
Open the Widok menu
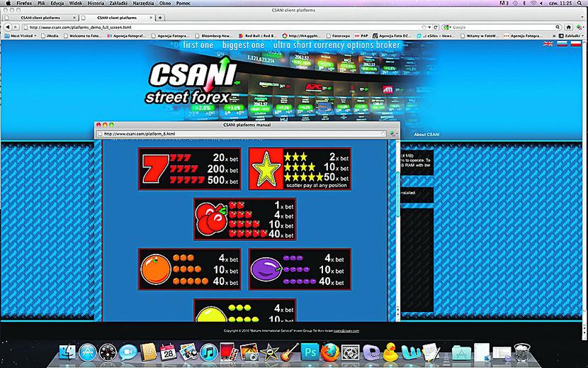pyautogui.click(x=76, y=3)
